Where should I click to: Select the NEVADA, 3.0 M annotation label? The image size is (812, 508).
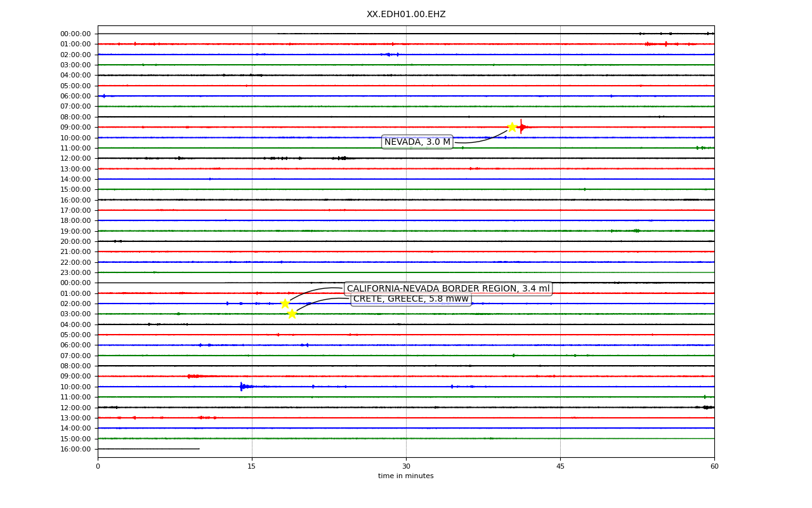coord(417,142)
